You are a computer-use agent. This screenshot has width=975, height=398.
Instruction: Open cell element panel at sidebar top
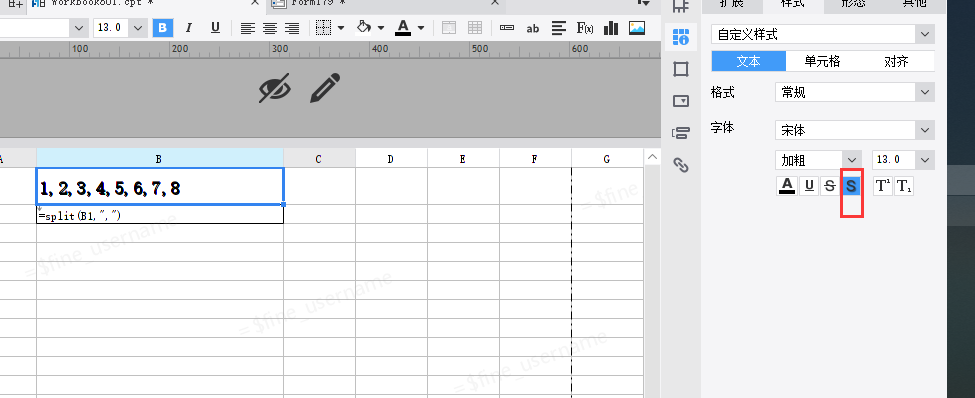tap(681, 6)
